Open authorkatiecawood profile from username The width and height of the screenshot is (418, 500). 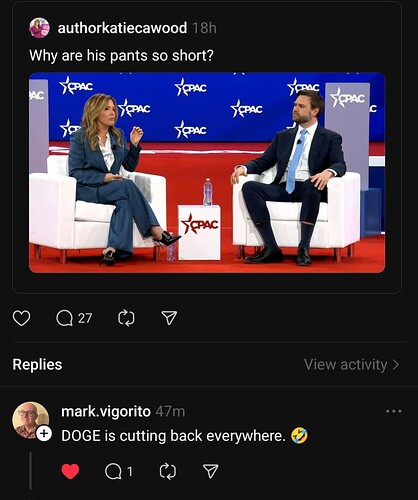[122, 28]
